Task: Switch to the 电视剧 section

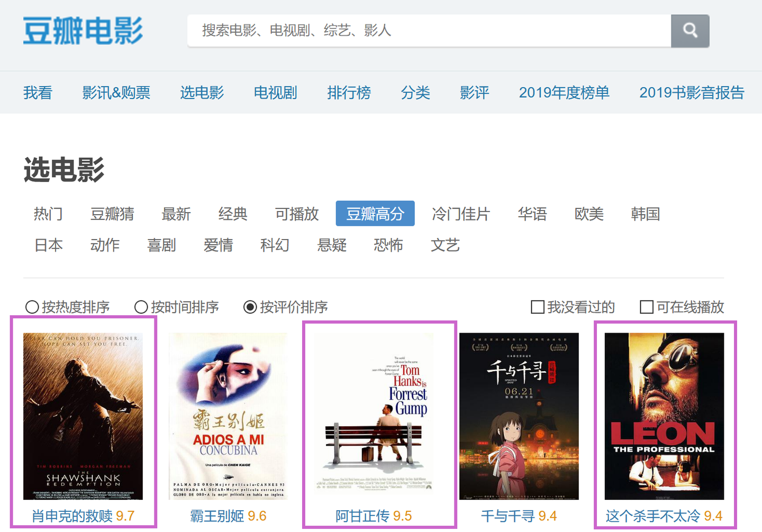Action: pyautogui.click(x=275, y=93)
